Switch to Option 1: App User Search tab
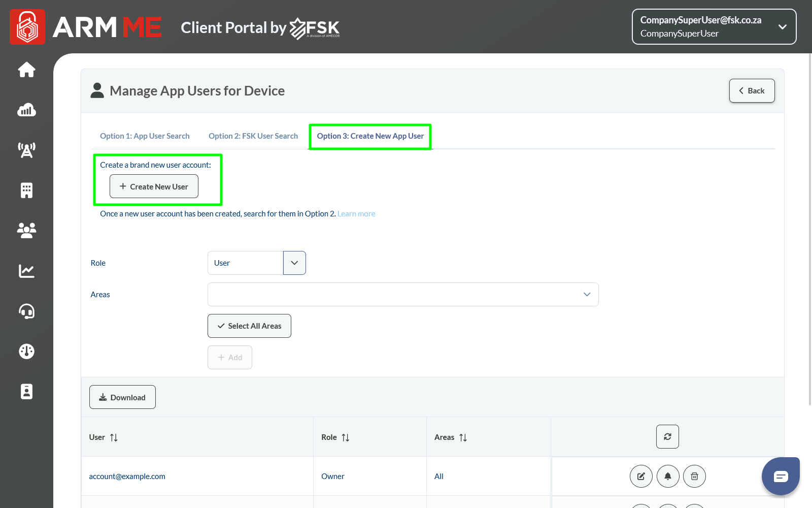Screen dimensions: 812x508 (x=145, y=136)
